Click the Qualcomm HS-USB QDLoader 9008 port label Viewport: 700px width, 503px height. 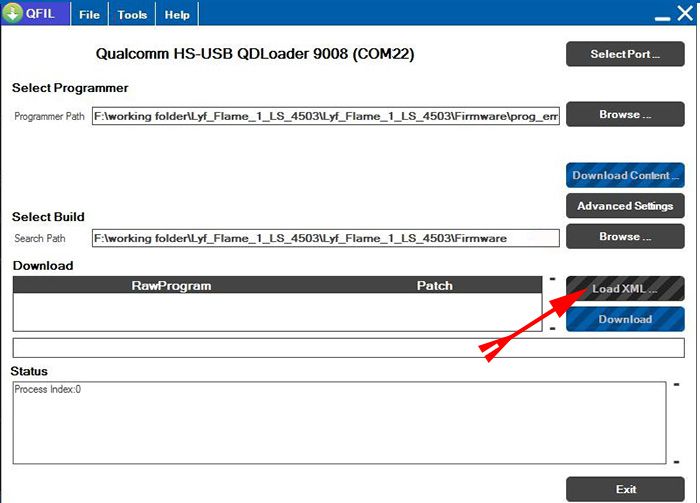click(x=255, y=54)
